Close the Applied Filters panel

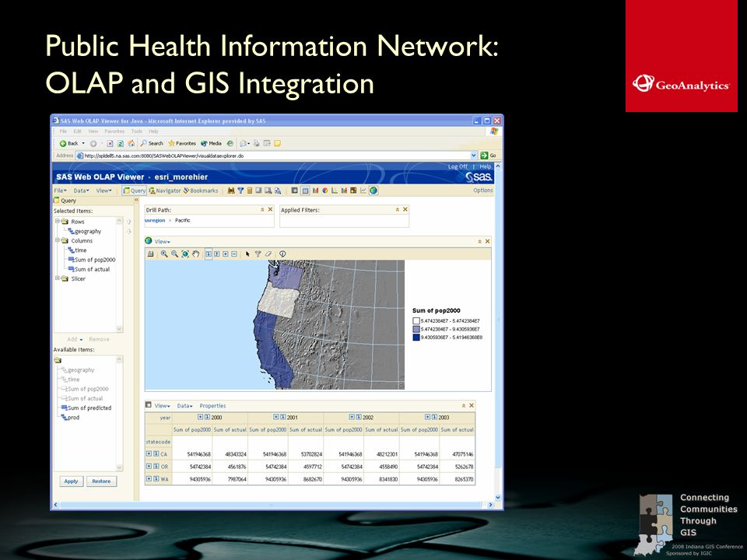coord(405,209)
